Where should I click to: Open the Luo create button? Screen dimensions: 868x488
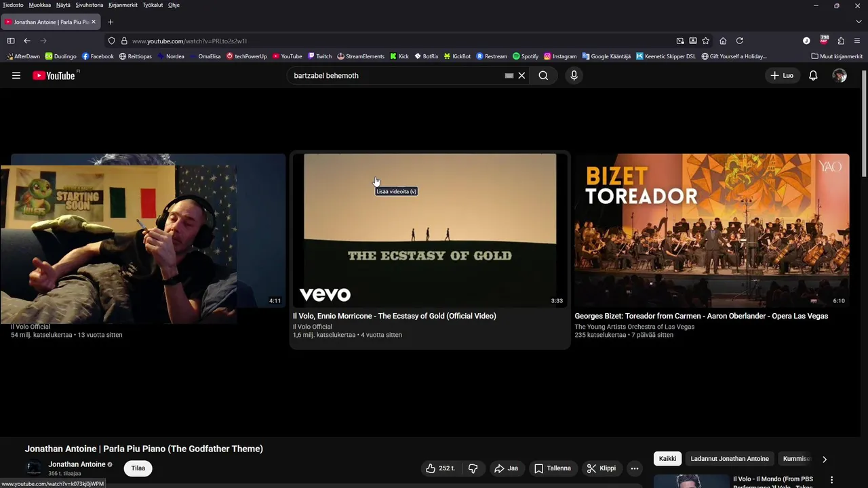click(782, 76)
